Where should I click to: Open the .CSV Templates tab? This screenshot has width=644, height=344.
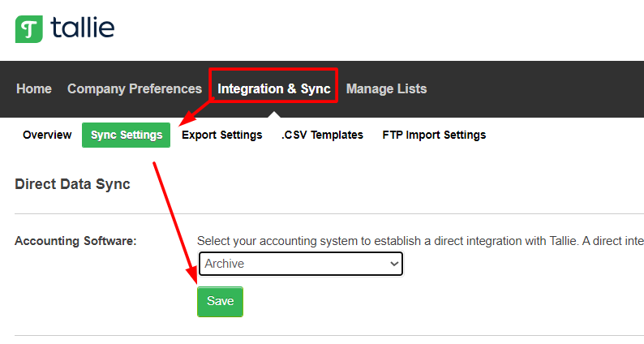pyautogui.click(x=323, y=135)
